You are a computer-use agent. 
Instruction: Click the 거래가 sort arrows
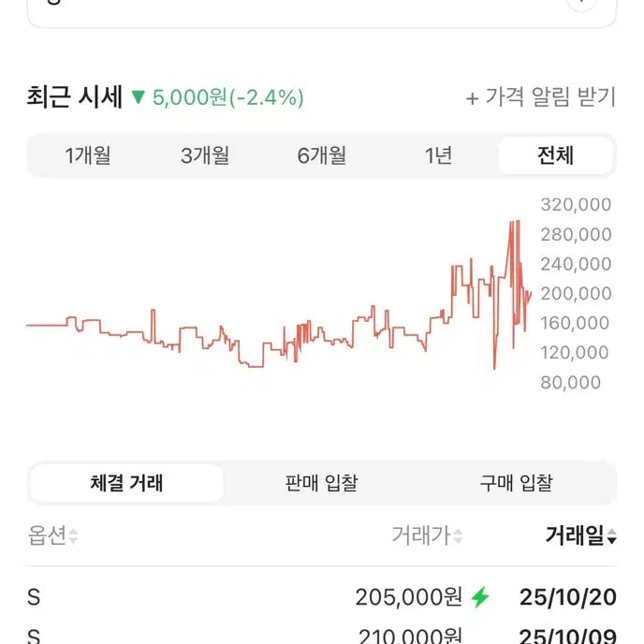click(458, 537)
